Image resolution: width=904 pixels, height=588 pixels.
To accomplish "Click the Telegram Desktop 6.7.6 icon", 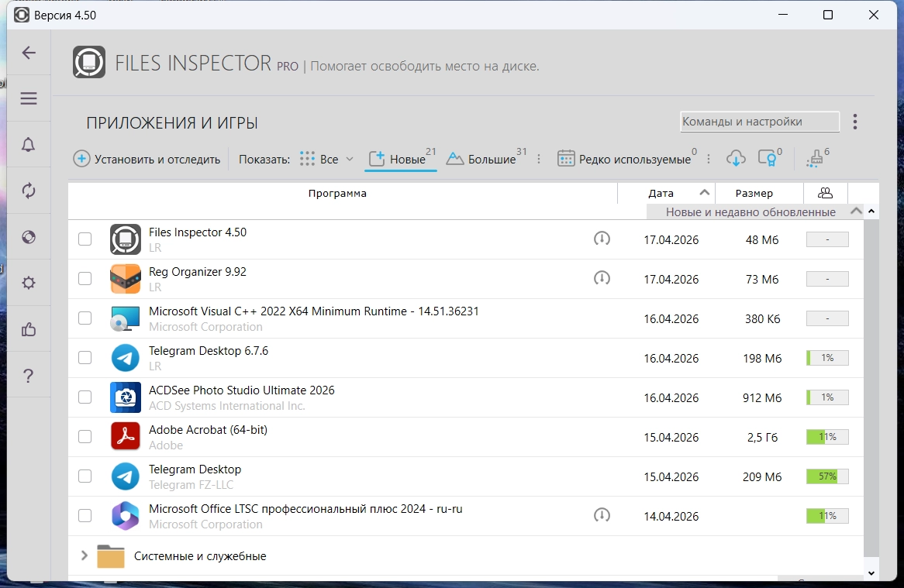I will tap(125, 358).
